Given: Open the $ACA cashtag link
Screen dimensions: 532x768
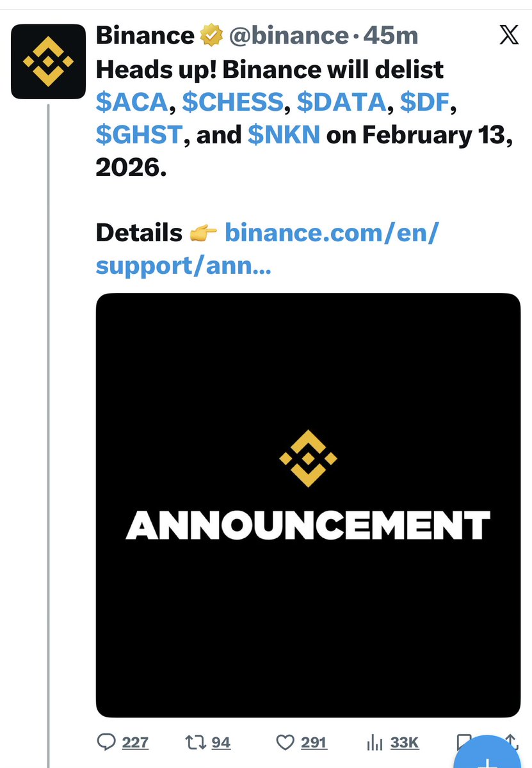Looking at the screenshot, I should pyautogui.click(x=133, y=102).
